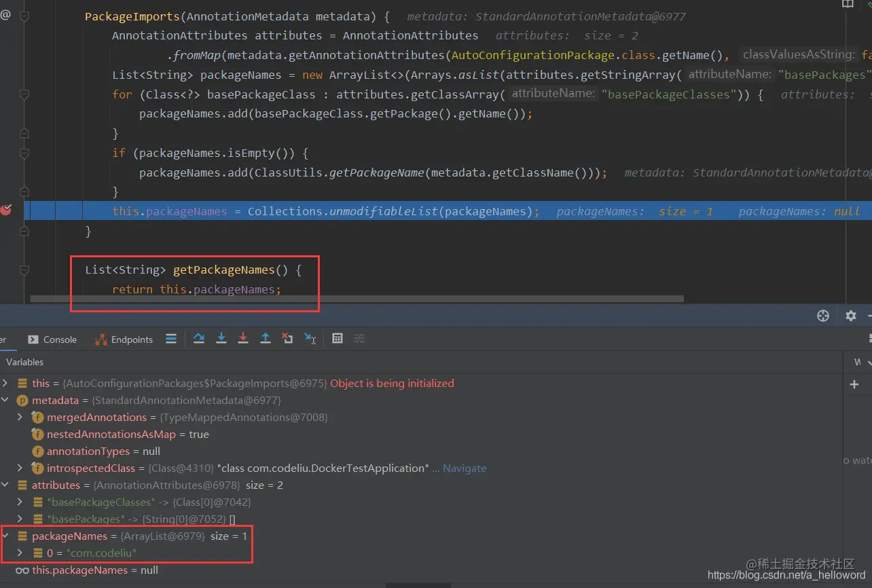Collapse the attributes variable node
Viewport: 872px width, 588px height.
click(5, 485)
